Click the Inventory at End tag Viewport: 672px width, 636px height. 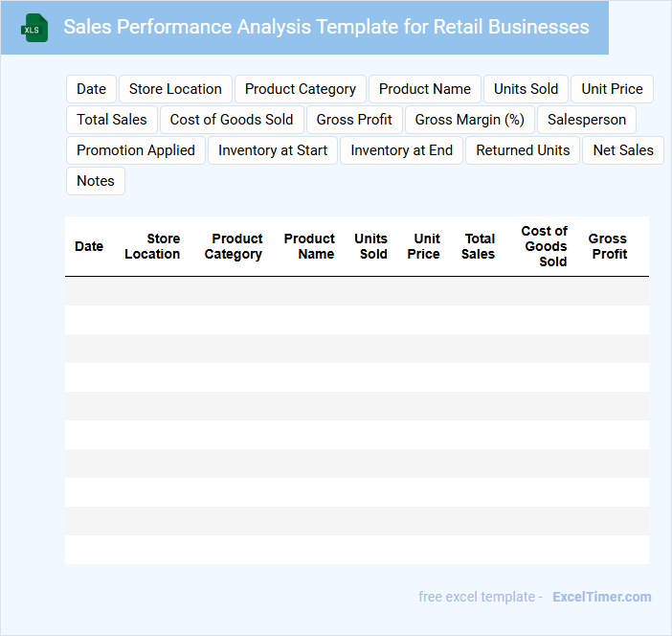[401, 150]
